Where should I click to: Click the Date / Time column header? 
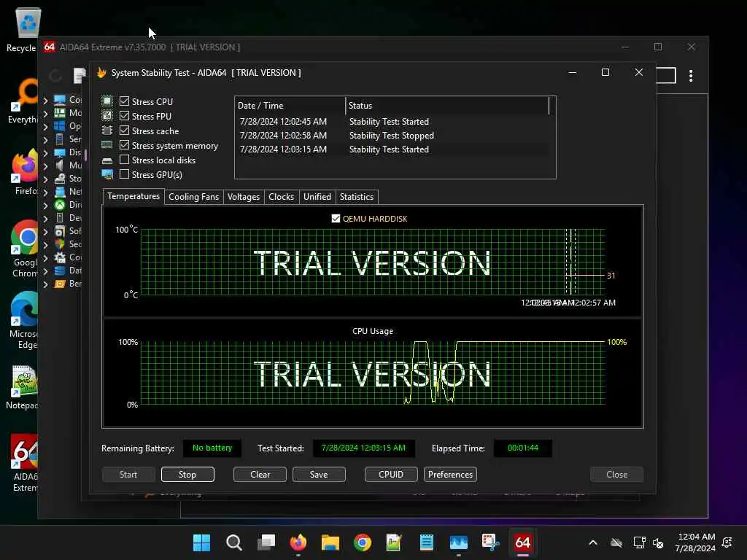(x=290, y=106)
